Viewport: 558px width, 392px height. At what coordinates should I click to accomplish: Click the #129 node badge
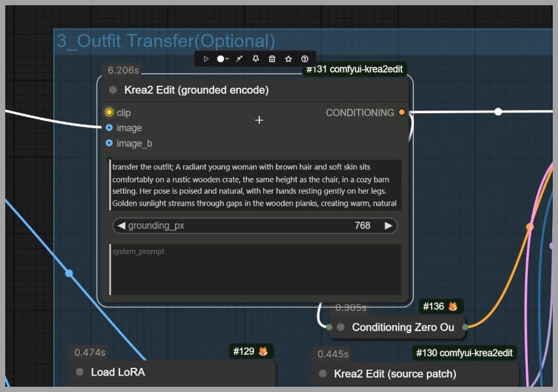pos(251,351)
